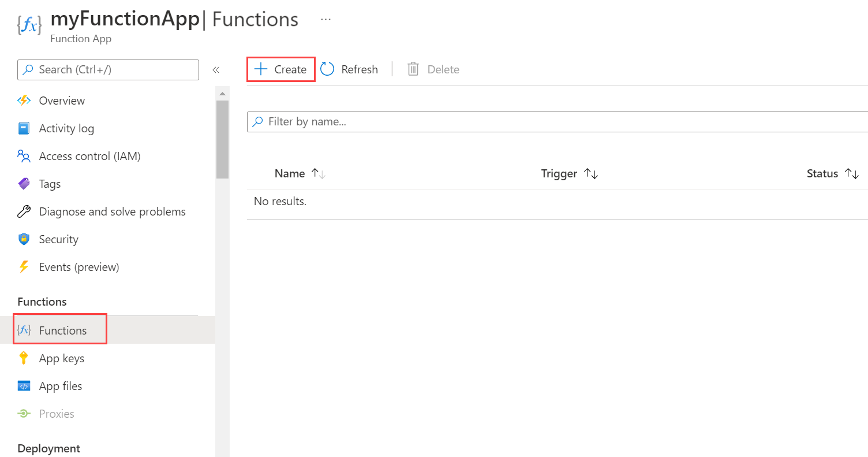This screenshot has height=457, width=868.
Task: Click the Overview lightning icon
Action: click(24, 101)
